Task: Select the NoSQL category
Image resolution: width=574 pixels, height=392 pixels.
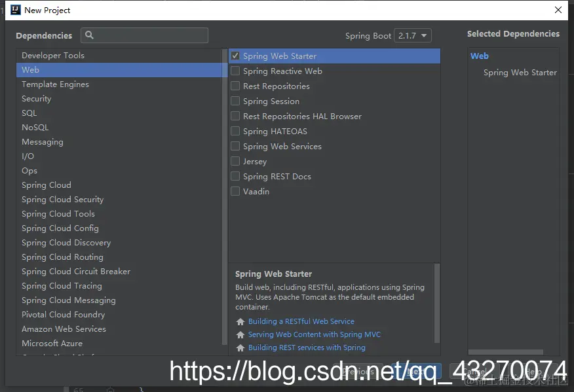Action: [119, 127]
